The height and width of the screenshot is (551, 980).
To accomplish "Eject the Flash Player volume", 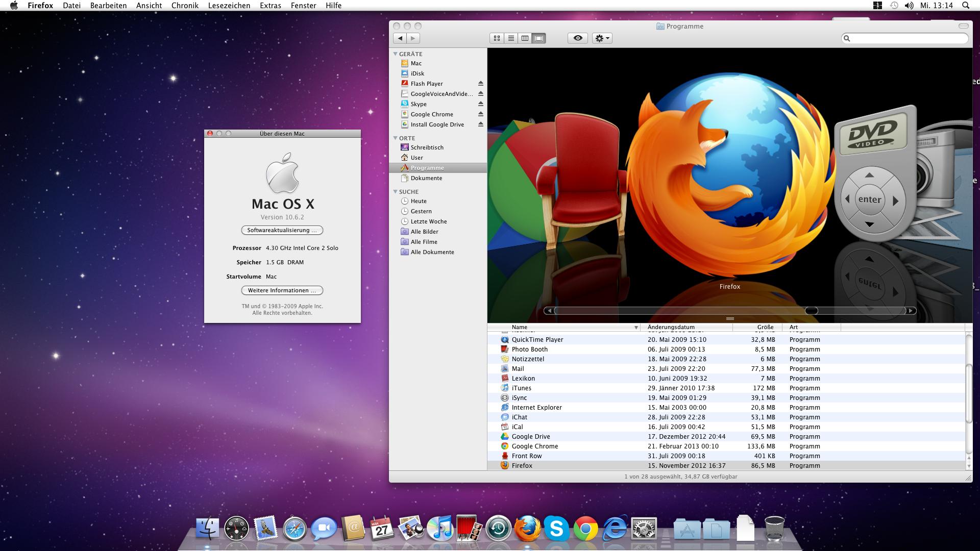I will tap(480, 84).
